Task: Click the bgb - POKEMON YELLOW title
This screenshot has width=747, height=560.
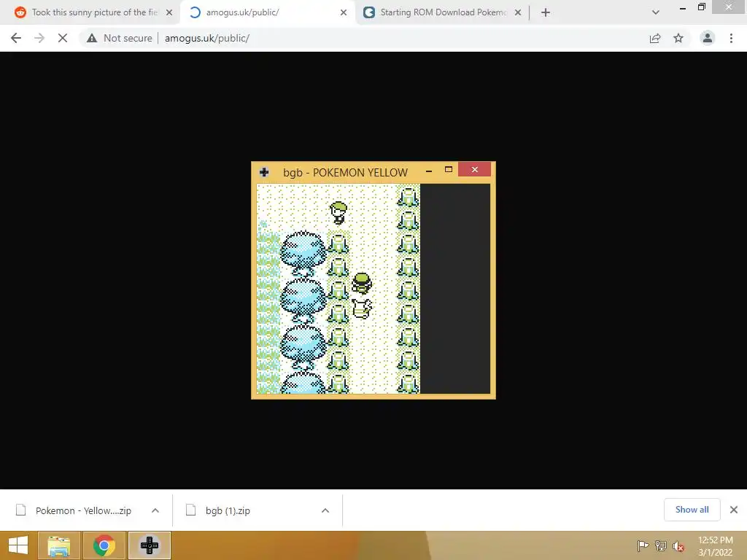Action: point(345,172)
